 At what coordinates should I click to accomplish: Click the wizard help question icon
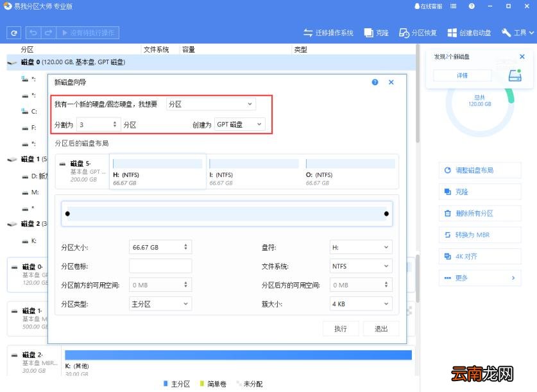(x=375, y=82)
